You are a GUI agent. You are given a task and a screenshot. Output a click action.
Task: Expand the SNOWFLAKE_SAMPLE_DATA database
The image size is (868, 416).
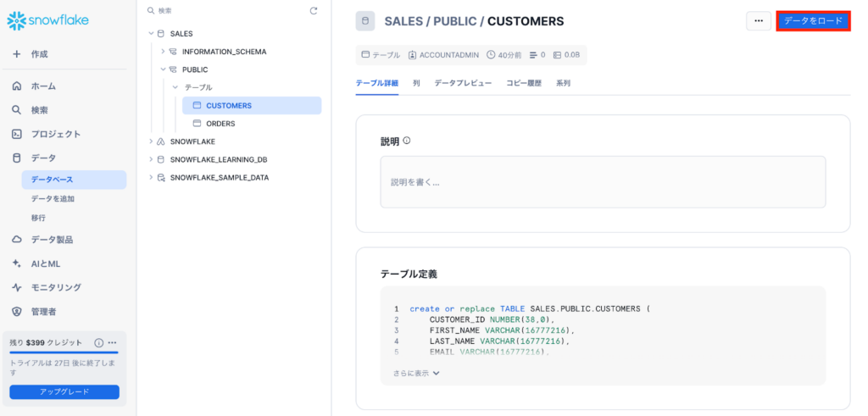[x=151, y=178]
